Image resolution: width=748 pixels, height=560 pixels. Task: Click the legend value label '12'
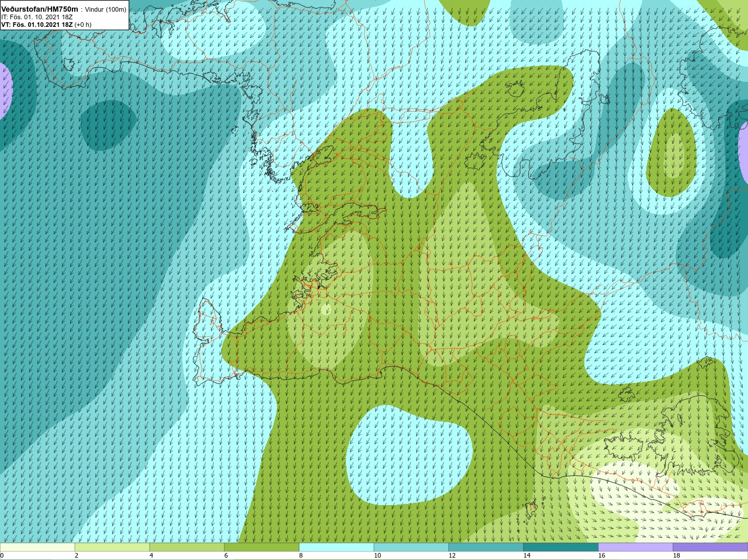pyautogui.click(x=452, y=556)
